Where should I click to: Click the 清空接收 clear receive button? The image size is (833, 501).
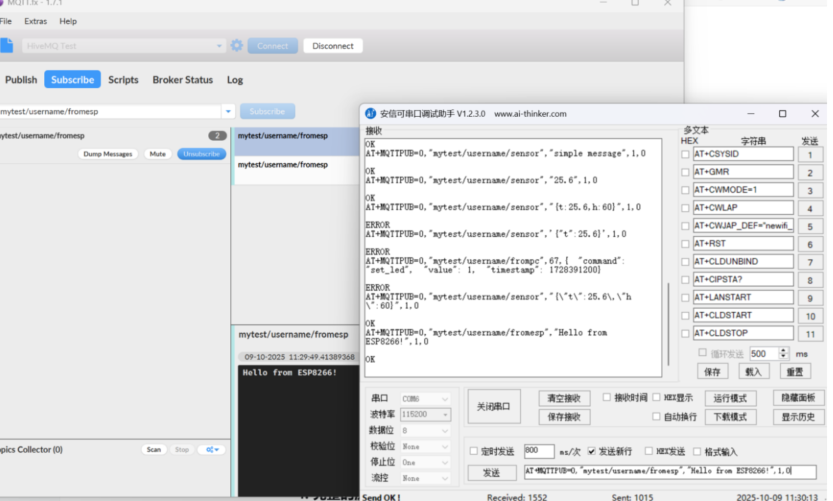(x=564, y=398)
